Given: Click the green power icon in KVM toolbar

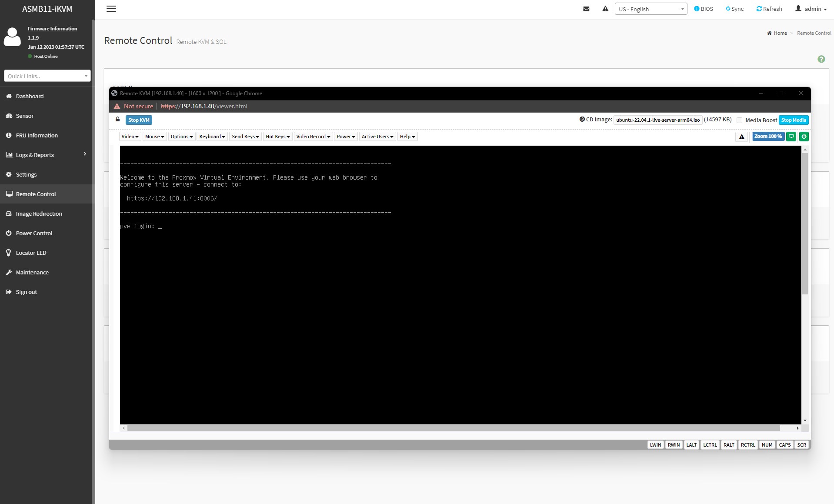Looking at the screenshot, I should (804, 137).
